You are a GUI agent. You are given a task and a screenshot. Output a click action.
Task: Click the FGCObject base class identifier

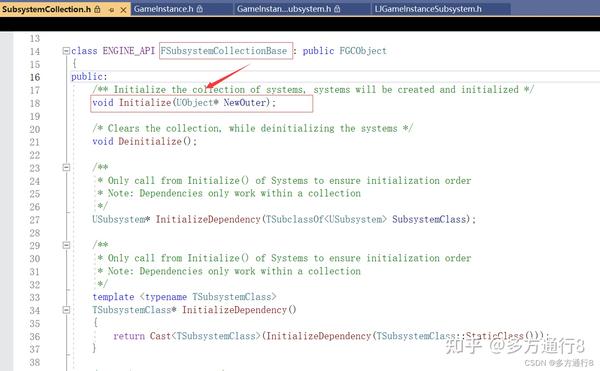coord(363,50)
